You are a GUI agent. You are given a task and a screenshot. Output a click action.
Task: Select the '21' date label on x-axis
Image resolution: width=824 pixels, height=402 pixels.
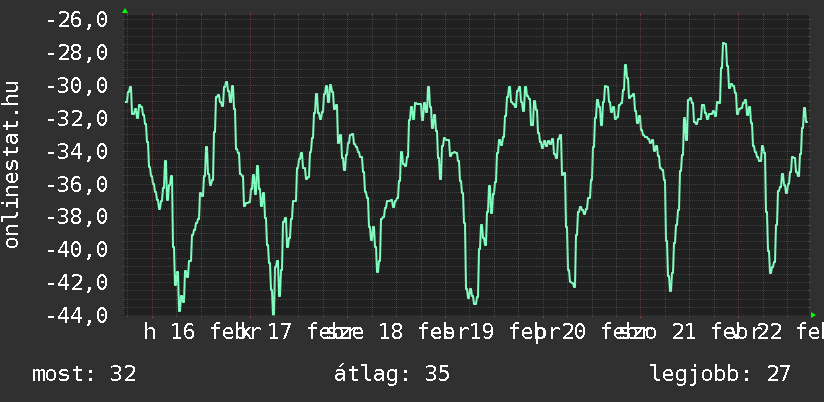pyautogui.click(x=684, y=332)
